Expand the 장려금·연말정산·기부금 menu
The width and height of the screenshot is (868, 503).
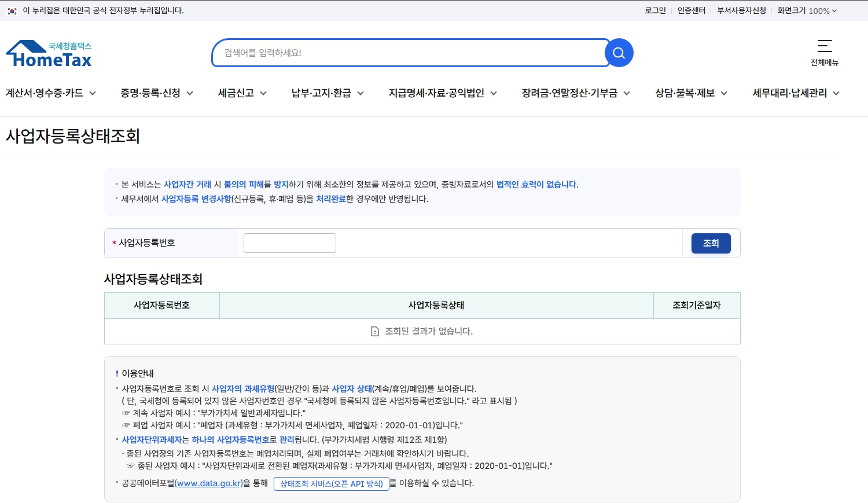tap(576, 93)
